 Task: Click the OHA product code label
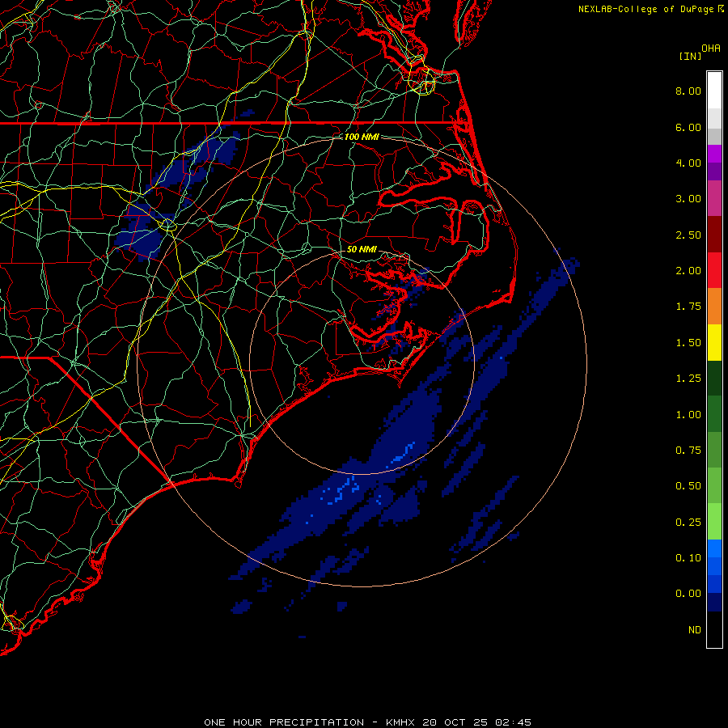click(711, 49)
